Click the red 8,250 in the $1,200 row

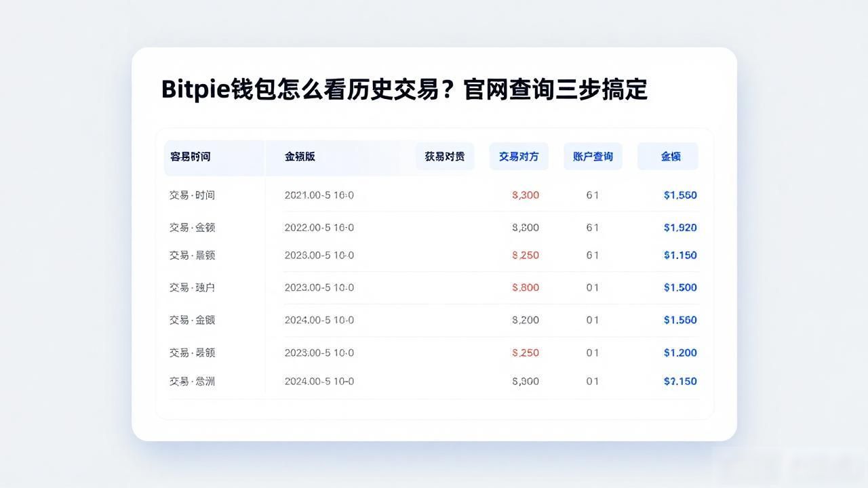[526, 352]
